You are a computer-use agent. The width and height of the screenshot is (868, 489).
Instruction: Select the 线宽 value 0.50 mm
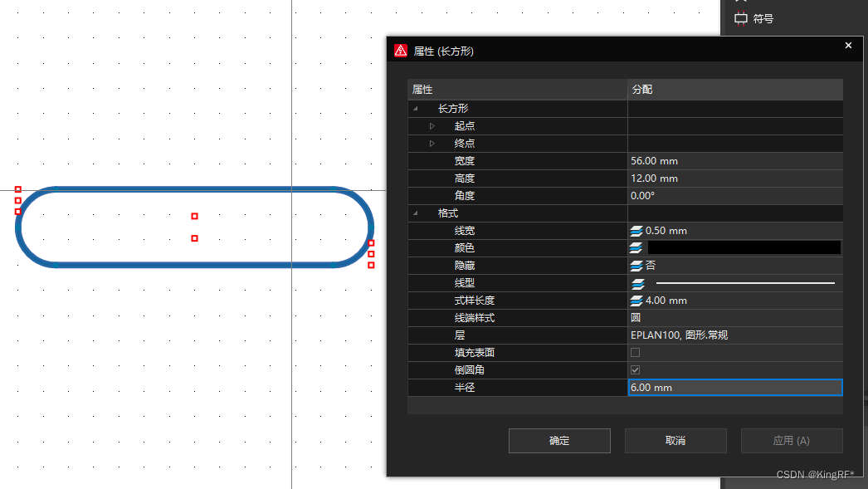[x=666, y=231]
